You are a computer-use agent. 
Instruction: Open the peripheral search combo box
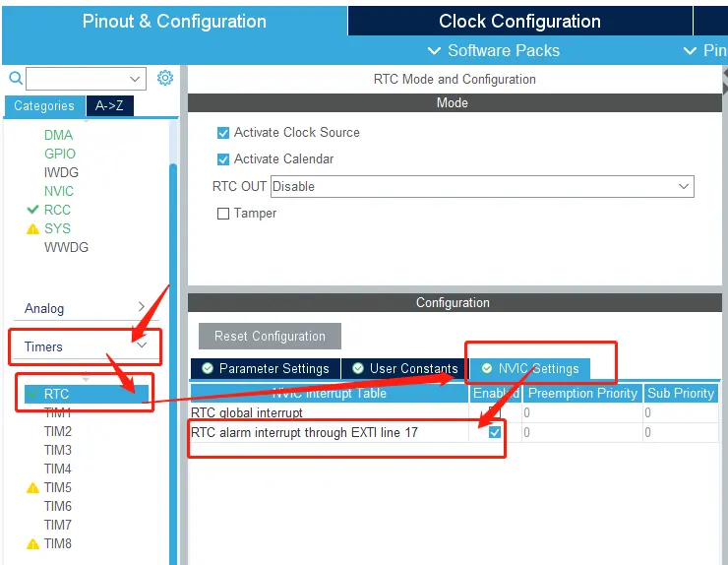(x=86, y=79)
